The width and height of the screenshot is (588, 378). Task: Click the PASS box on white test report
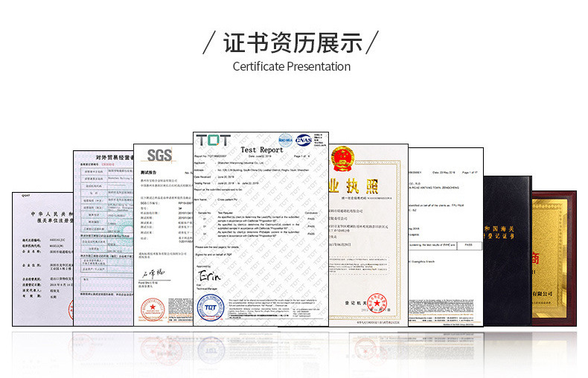[469, 245]
